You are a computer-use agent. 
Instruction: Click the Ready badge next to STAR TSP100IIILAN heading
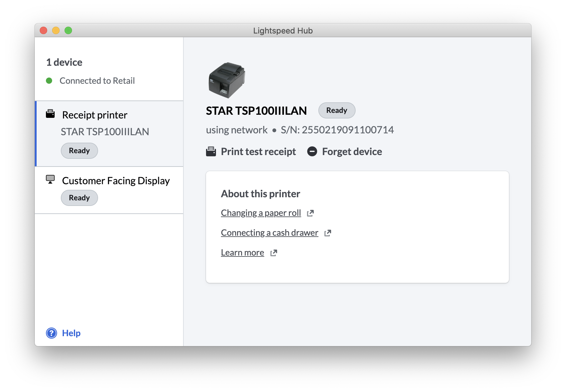337,110
